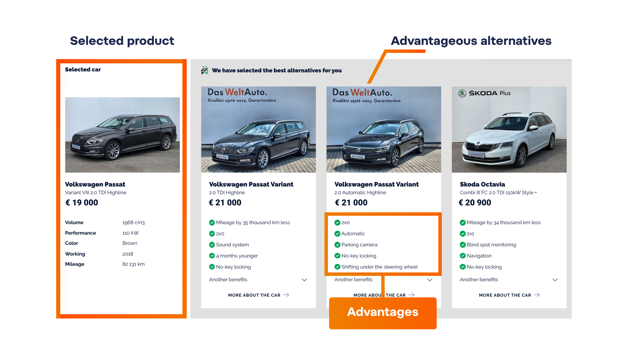Click green check beside Mileage by 34 thousand km less

click(463, 222)
